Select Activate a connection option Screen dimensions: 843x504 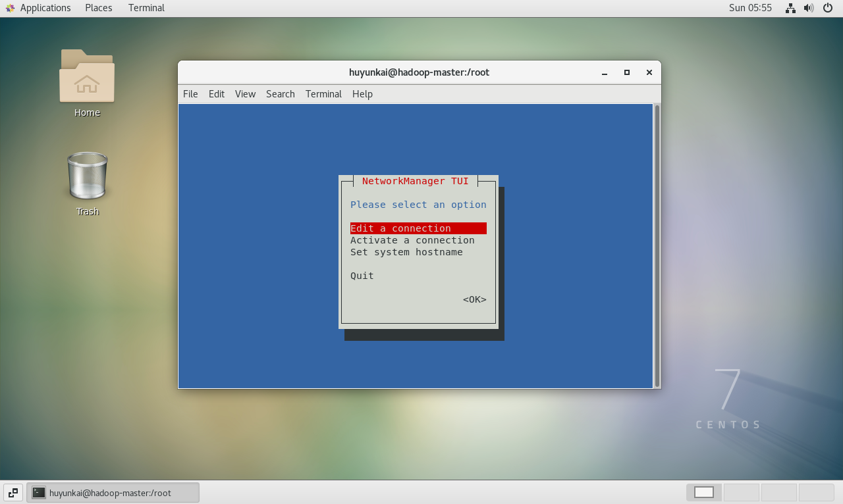tap(412, 240)
